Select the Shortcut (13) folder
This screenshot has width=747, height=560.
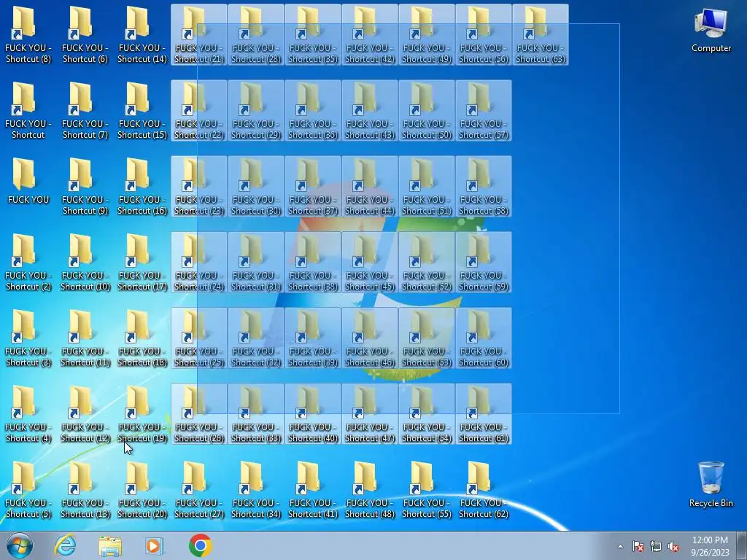point(85,490)
